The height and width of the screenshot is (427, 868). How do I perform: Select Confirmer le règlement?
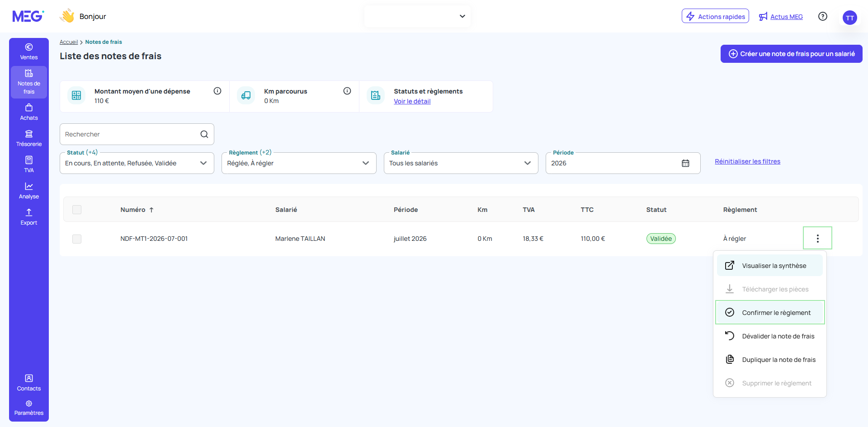770,313
